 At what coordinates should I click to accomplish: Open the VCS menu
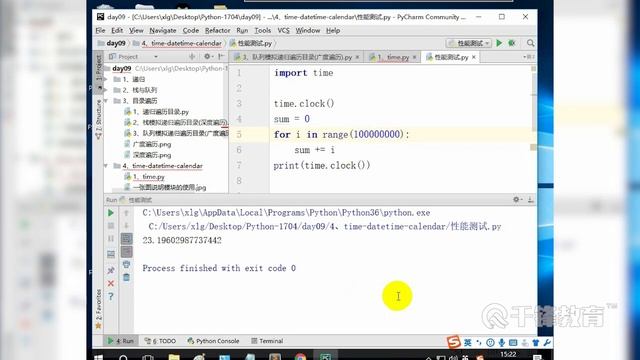[283, 30]
